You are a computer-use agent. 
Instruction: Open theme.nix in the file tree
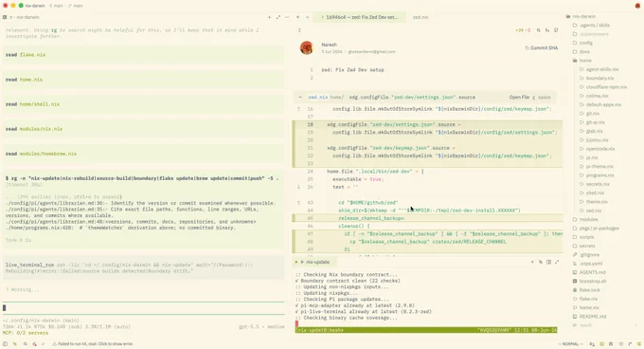[593, 202]
